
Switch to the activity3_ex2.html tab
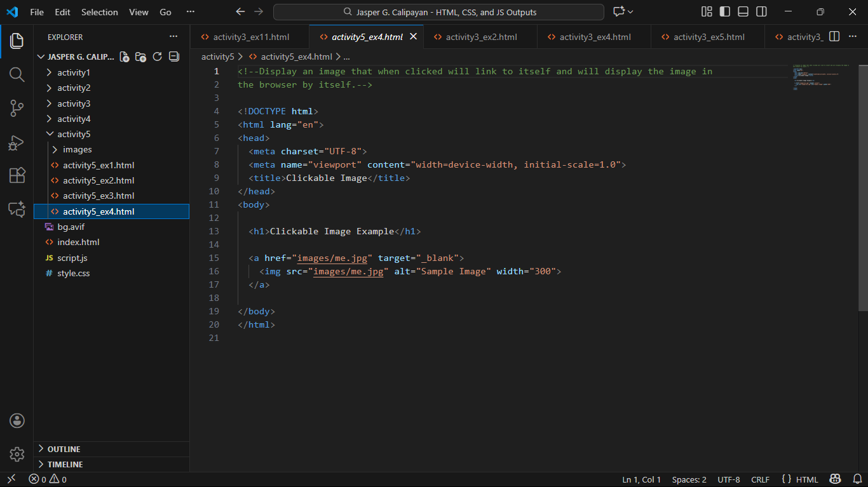[481, 37]
